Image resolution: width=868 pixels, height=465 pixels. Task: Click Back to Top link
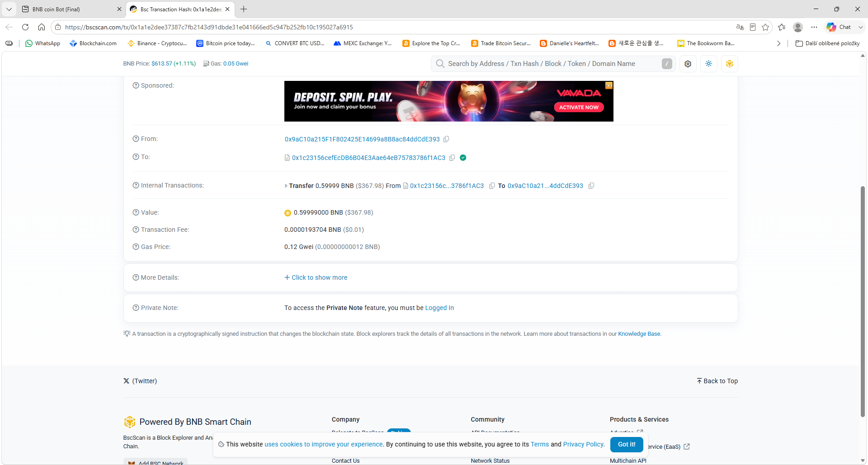coord(717,381)
